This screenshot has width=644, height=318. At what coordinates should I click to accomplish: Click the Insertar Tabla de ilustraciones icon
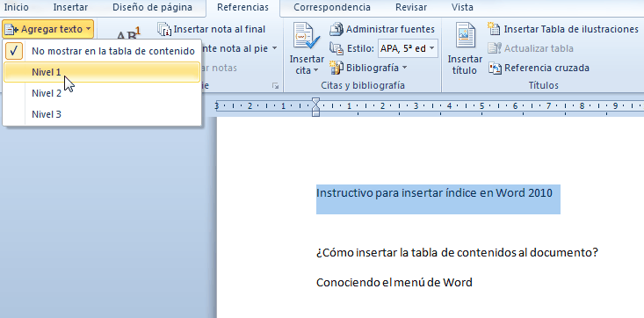(x=494, y=29)
